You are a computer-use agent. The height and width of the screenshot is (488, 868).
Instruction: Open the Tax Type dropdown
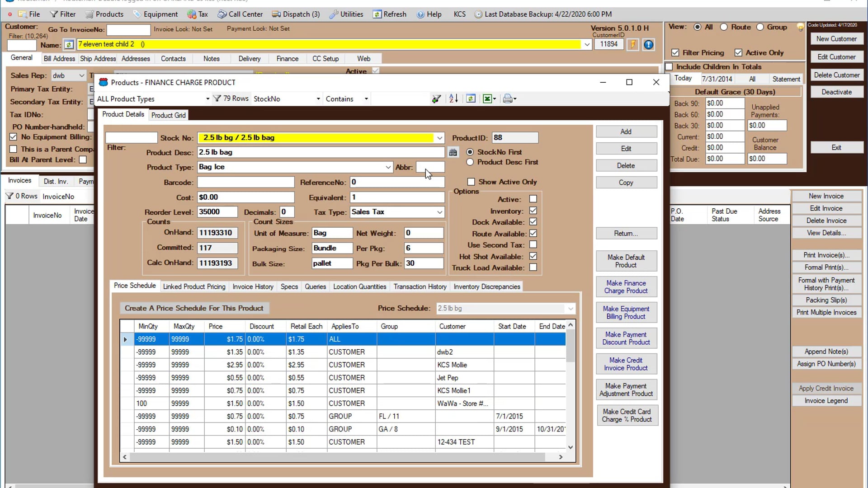(x=439, y=212)
